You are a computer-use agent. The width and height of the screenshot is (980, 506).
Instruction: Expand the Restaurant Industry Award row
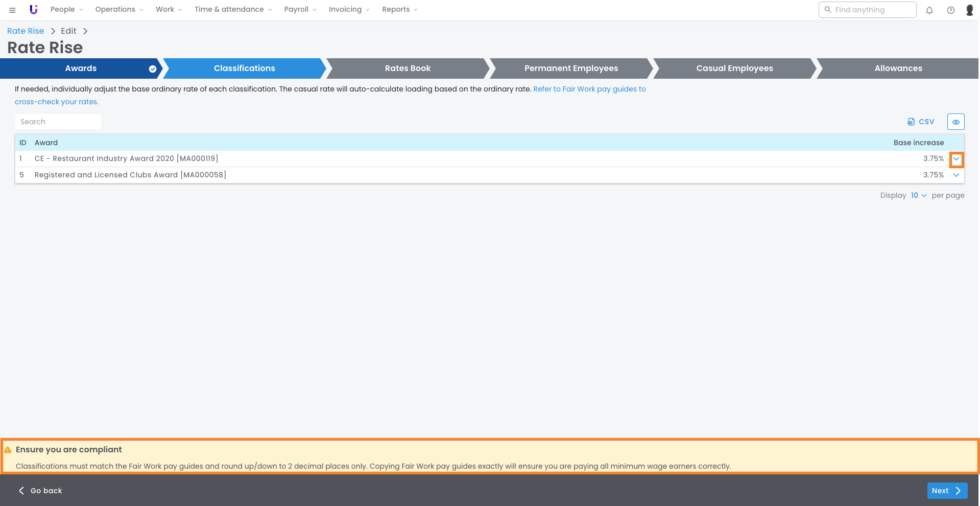point(956,159)
